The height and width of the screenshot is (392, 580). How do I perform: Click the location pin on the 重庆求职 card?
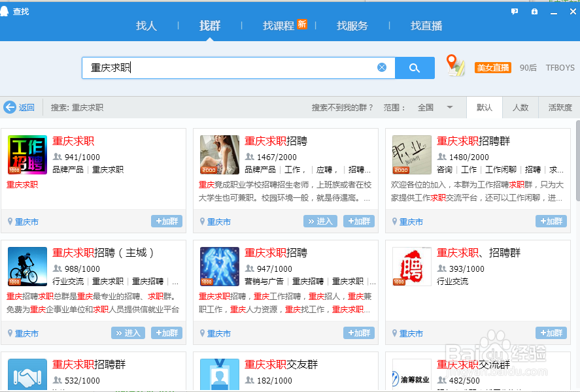9,221
